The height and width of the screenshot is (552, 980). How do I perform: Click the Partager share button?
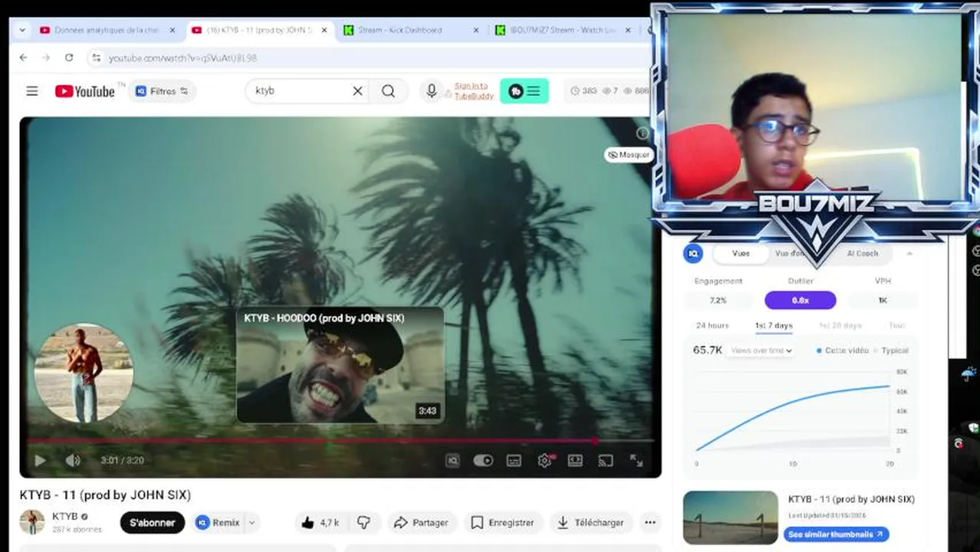coord(421,523)
